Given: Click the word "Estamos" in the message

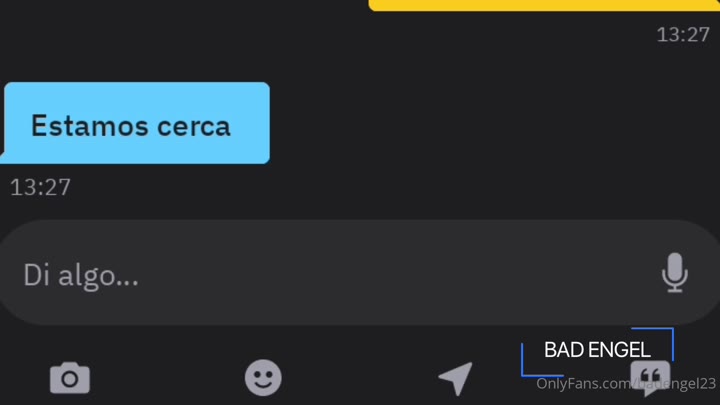Looking at the screenshot, I should [x=90, y=126].
